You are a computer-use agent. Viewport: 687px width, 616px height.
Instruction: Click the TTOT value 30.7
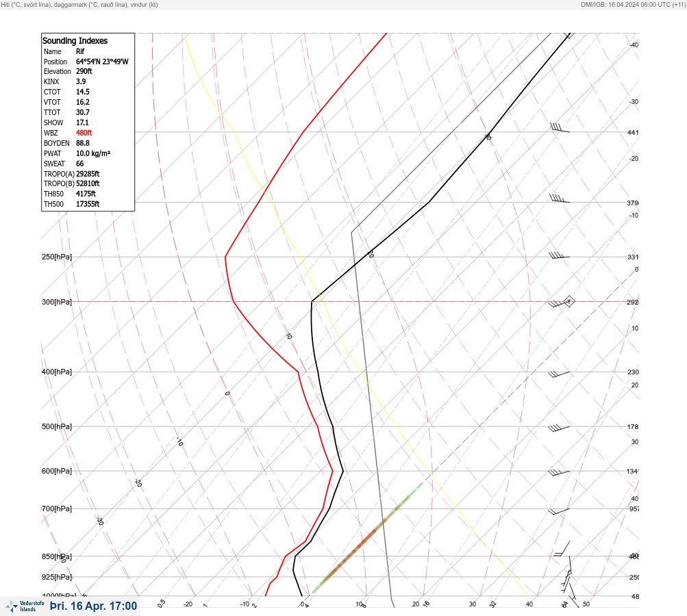[x=83, y=112]
